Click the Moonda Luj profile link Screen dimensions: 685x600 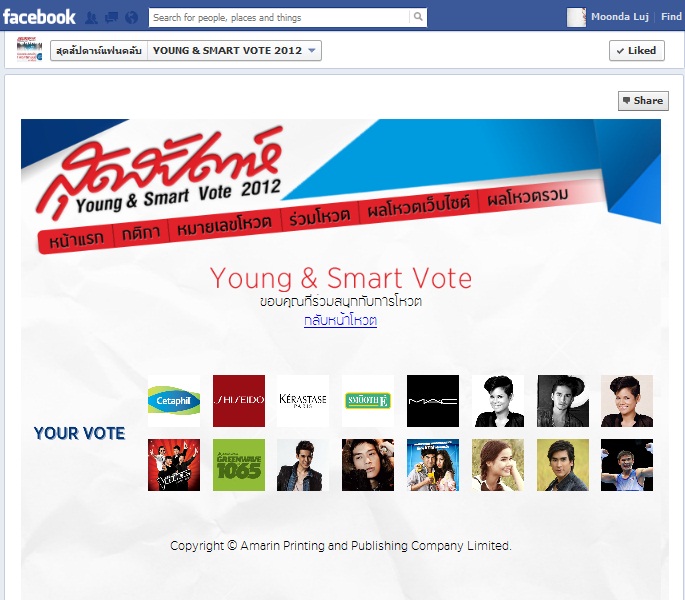(x=619, y=17)
